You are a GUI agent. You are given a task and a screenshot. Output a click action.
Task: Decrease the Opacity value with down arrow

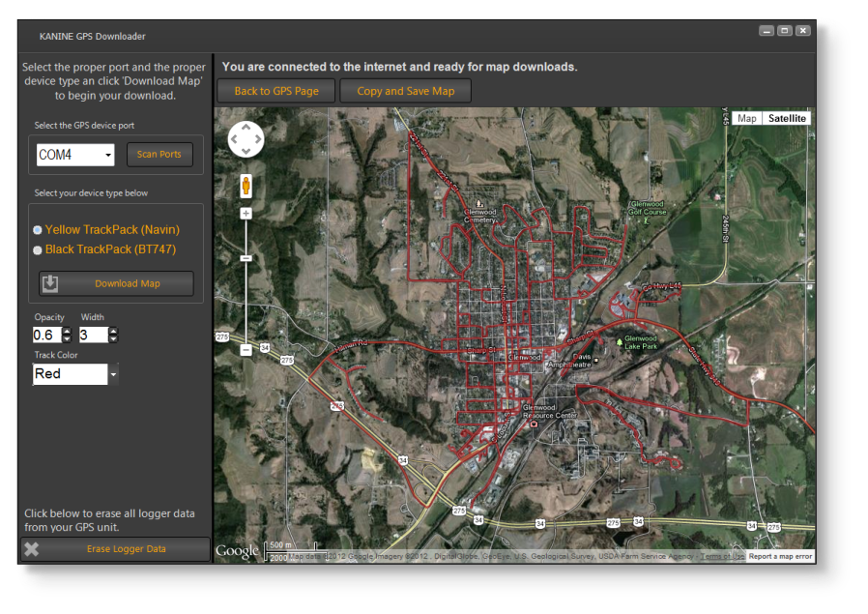67,338
